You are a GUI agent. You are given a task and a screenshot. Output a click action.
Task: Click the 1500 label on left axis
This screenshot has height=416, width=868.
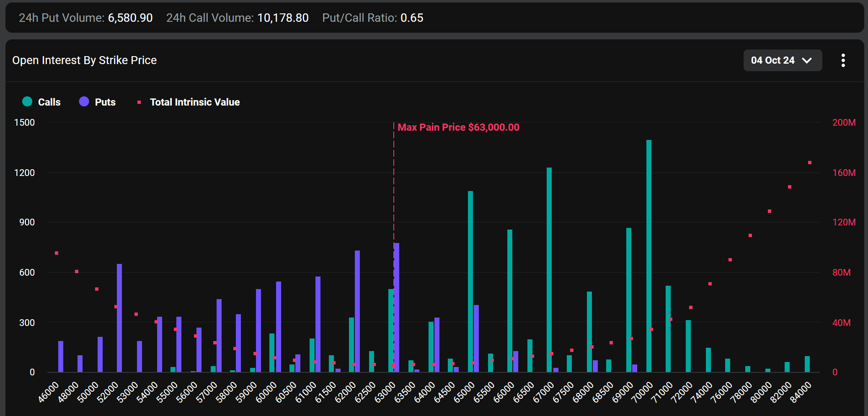click(24, 122)
